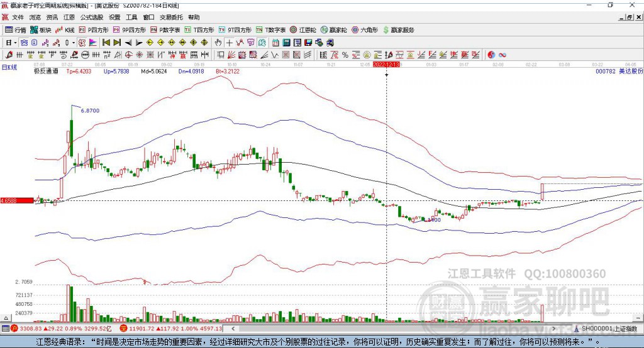Open the 文件 menu
Screen dimensions: 644x348
18,17
